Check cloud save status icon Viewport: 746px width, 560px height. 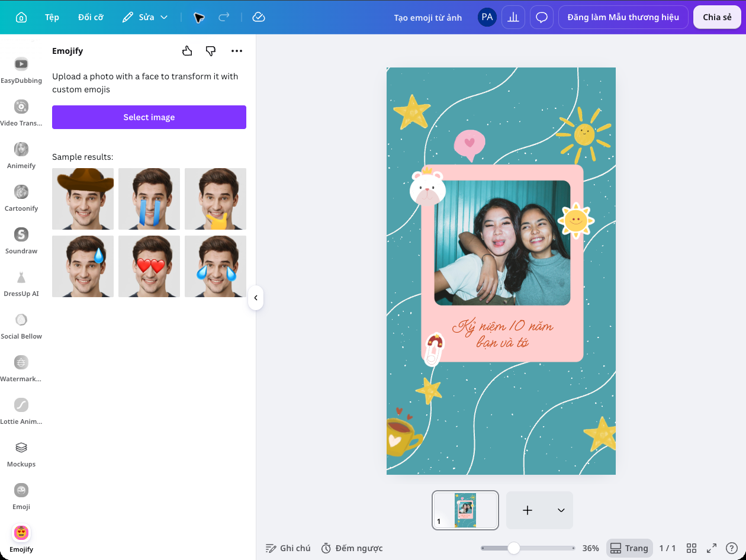258,17
